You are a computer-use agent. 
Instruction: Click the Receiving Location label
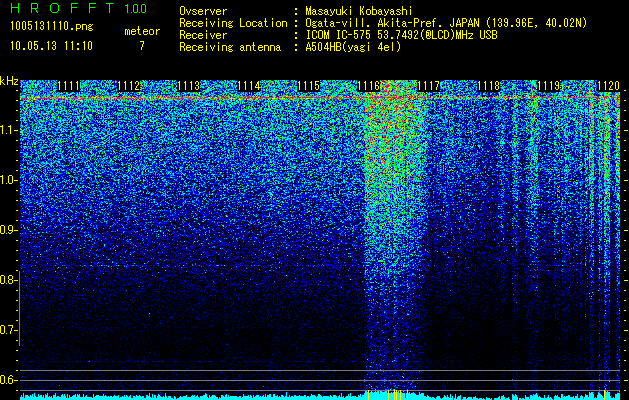pos(233,23)
